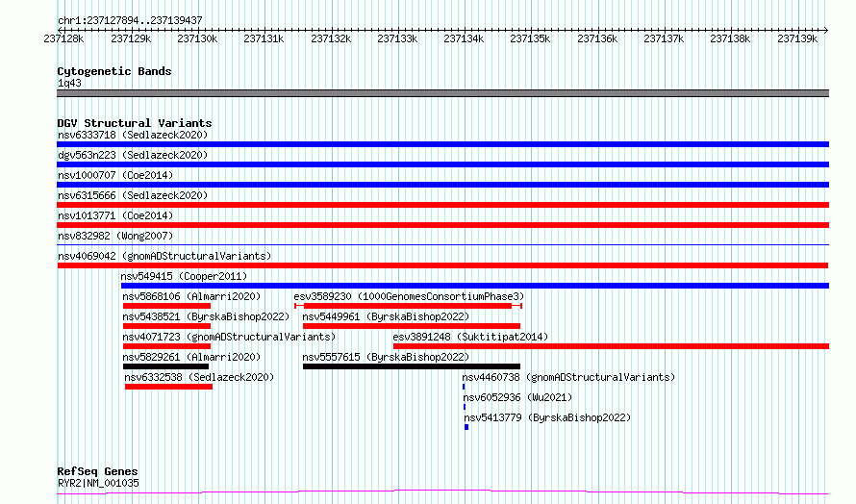Click the 237138k ruler position
856x504 pixels.
730,38
